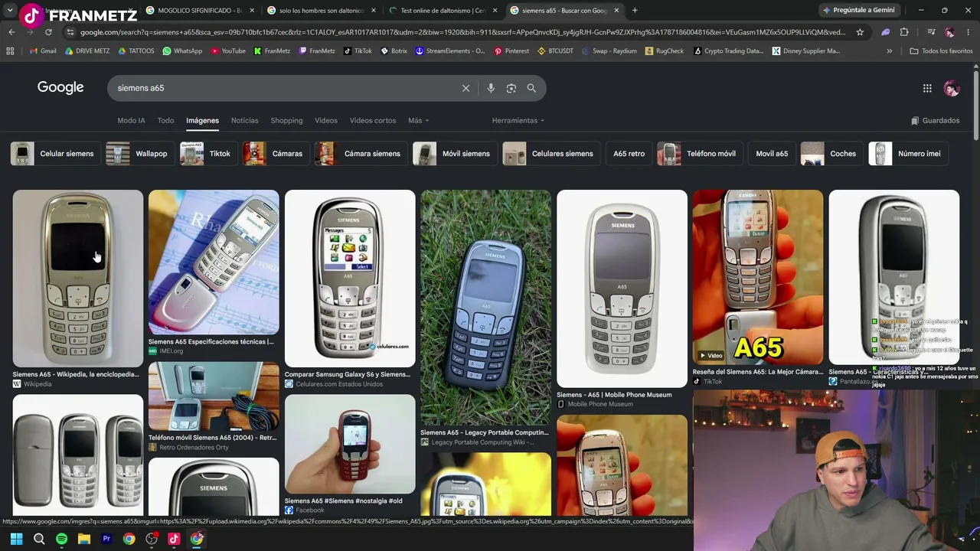980x551 pixels.
Task: Expand the Herramientas dropdown
Action: click(x=518, y=120)
